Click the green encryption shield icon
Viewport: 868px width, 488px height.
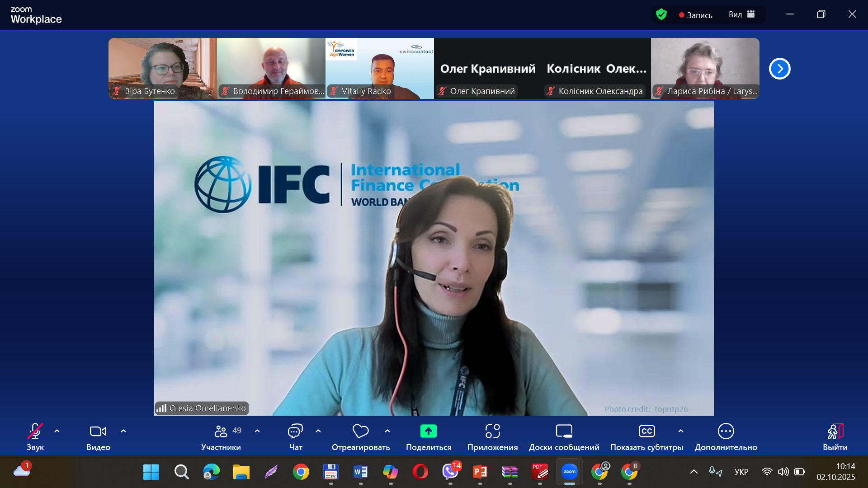(661, 14)
